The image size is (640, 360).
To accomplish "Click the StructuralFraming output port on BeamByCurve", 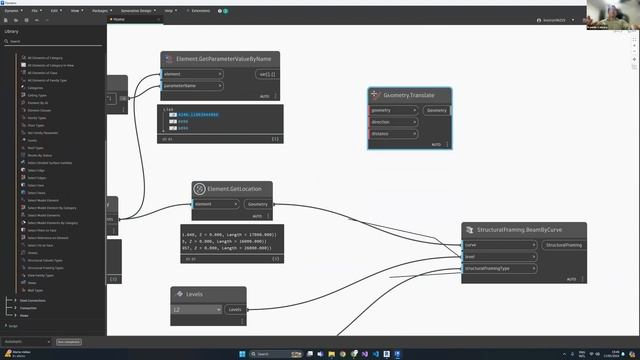I will coord(564,245).
